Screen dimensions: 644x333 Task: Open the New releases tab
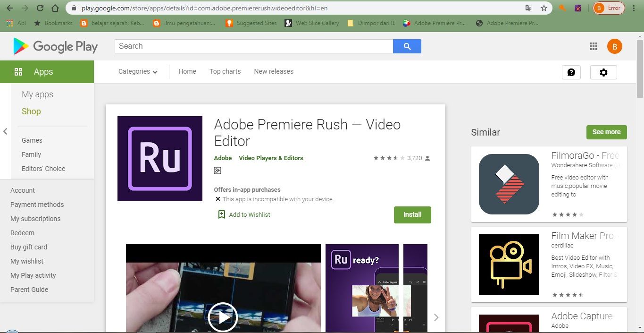[274, 71]
